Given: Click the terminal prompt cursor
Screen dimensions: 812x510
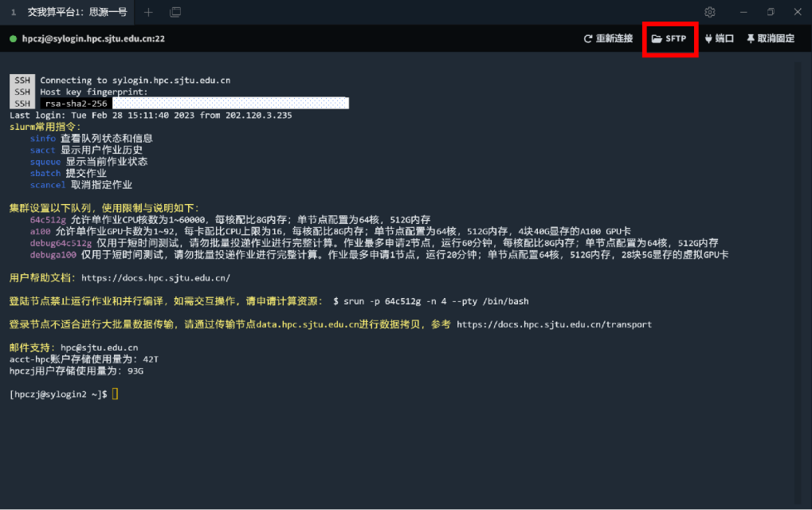Looking at the screenshot, I should coord(115,394).
